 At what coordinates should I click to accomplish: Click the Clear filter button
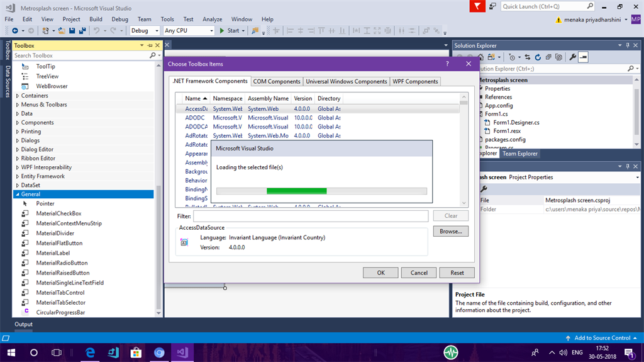(451, 215)
